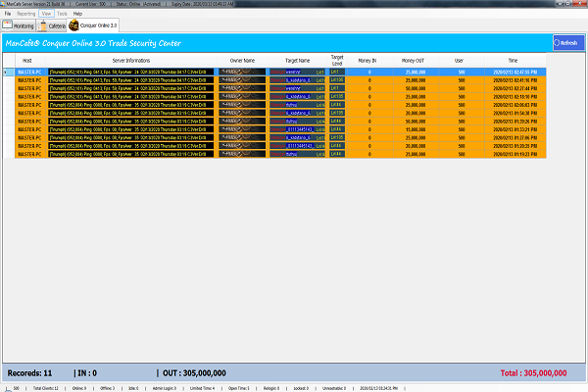
Task: Click the Unreachable status bar entry
Action: pos(334,388)
